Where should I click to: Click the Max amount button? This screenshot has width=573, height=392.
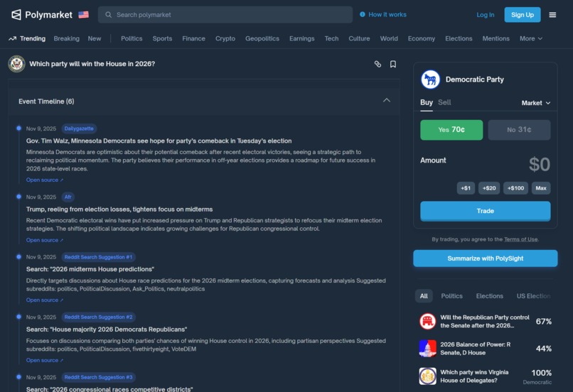click(541, 188)
